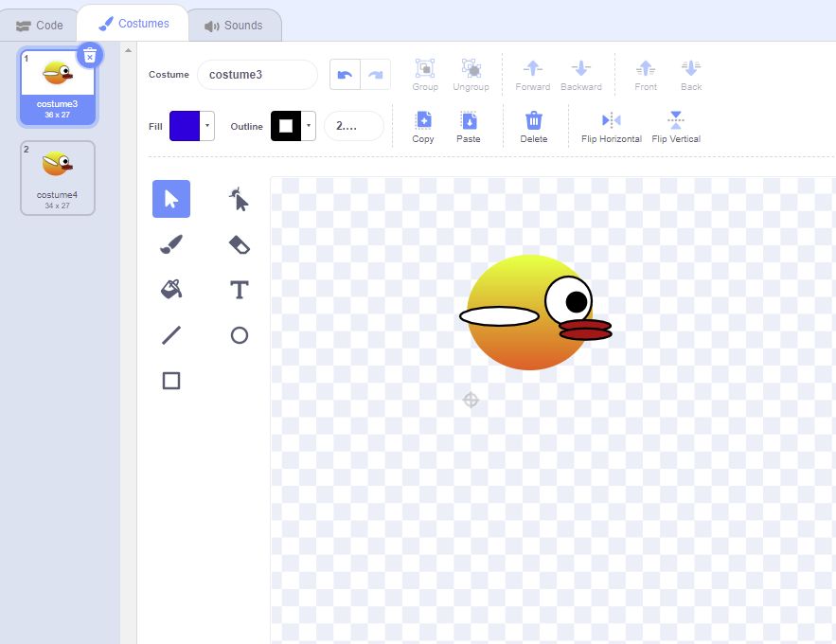Switch to the Code tab
Image resolution: width=836 pixels, height=644 pixels.
[40, 25]
